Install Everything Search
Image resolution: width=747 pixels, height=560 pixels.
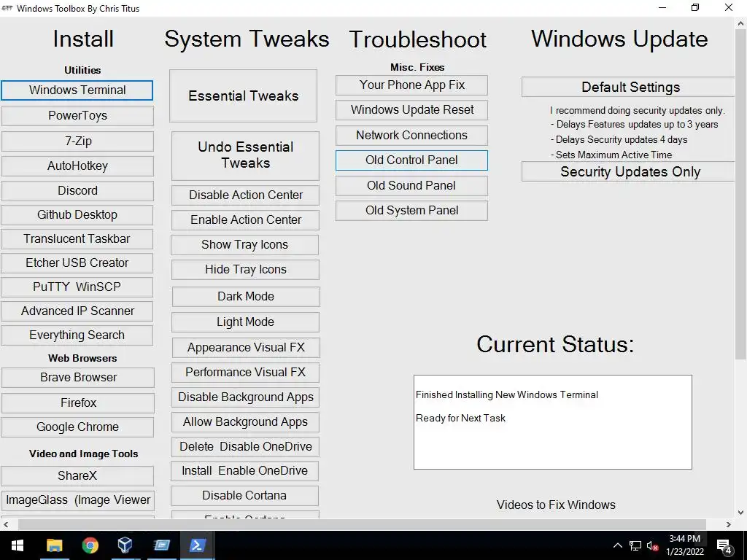77,335
